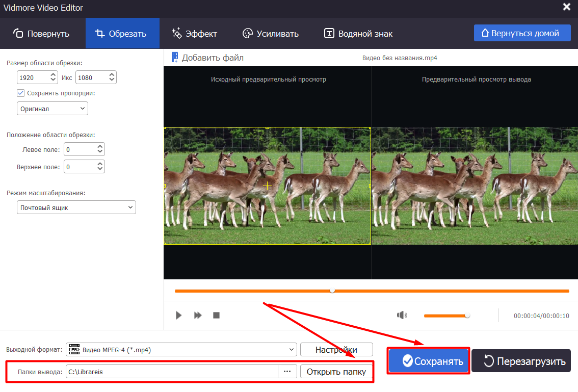The image size is (578, 392).
Task: Browse output folder with three-dots button
Action: point(287,372)
